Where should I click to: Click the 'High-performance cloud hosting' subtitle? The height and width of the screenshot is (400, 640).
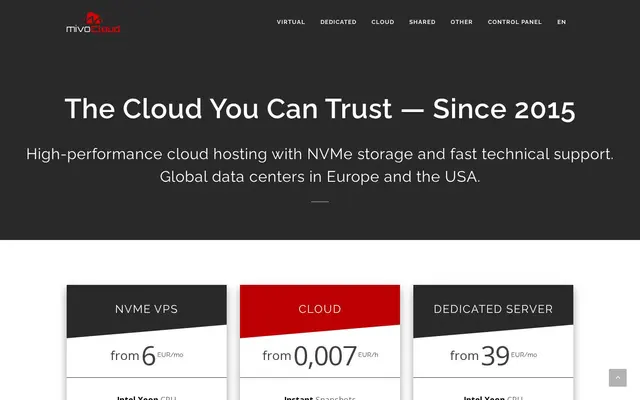pyautogui.click(x=320, y=154)
